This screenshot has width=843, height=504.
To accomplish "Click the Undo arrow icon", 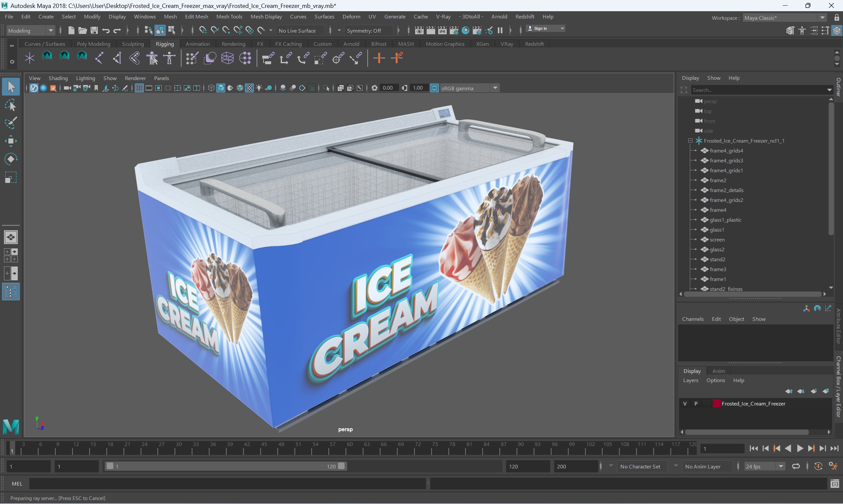I will 106,31.
